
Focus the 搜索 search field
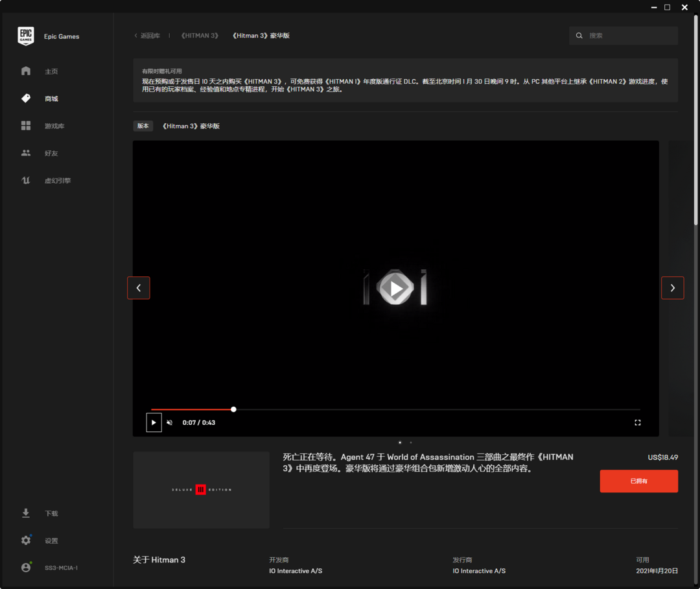[x=624, y=35]
